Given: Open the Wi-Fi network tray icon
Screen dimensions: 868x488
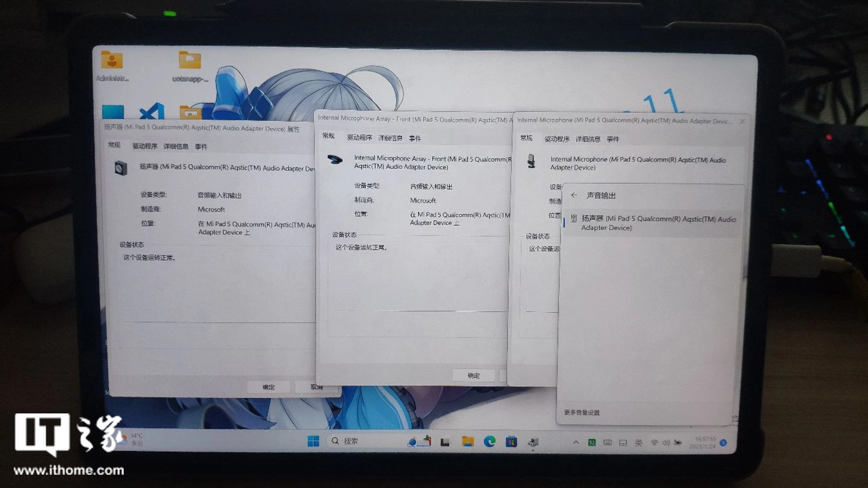Looking at the screenshot, I should [x=655, y=442].
